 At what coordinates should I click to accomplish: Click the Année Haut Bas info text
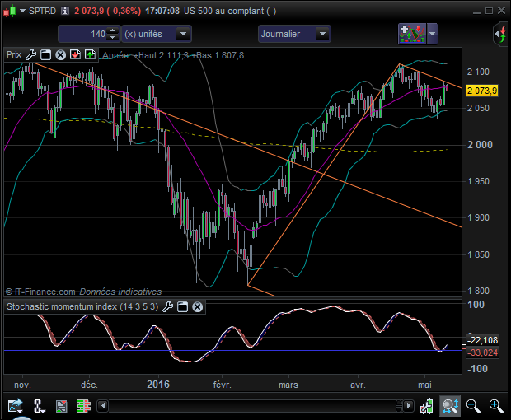(173, 55)
